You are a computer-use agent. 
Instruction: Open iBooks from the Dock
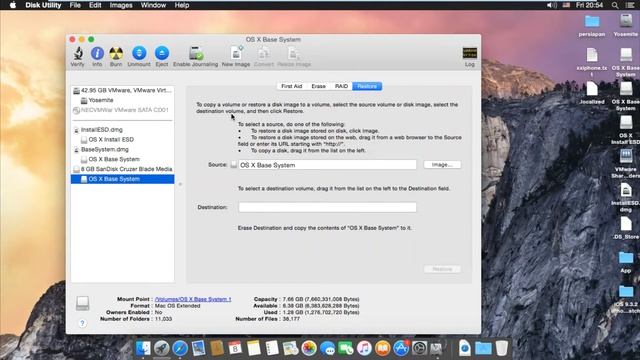coord(382,348)
